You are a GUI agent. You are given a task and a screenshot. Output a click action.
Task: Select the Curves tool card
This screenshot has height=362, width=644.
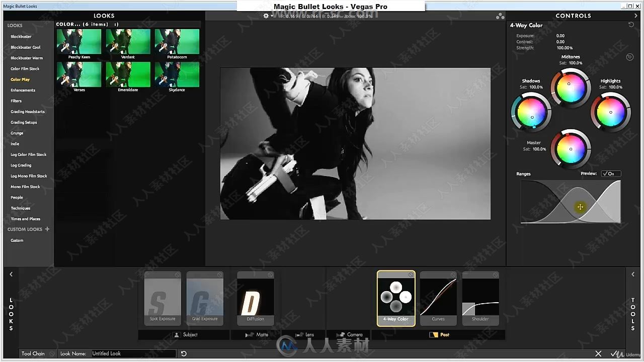point(438,299)
